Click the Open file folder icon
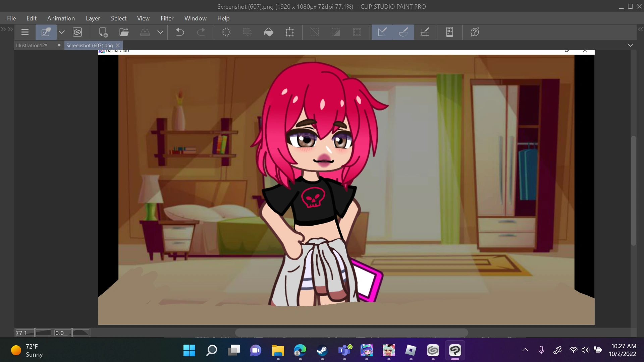Image resolution: width=644 pixels, height=362 pixels. [124, 32]
